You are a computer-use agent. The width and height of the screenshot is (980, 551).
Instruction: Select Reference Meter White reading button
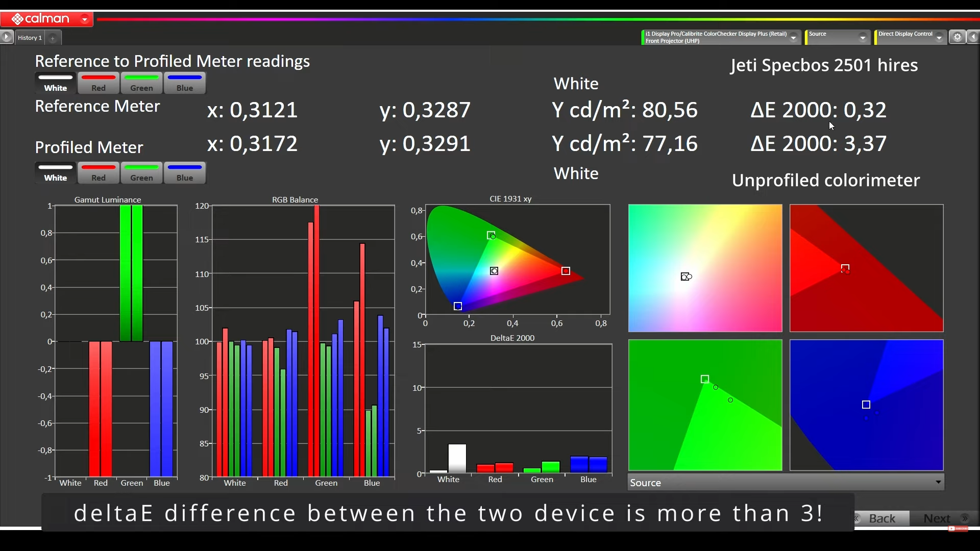(x=56, y=83)
